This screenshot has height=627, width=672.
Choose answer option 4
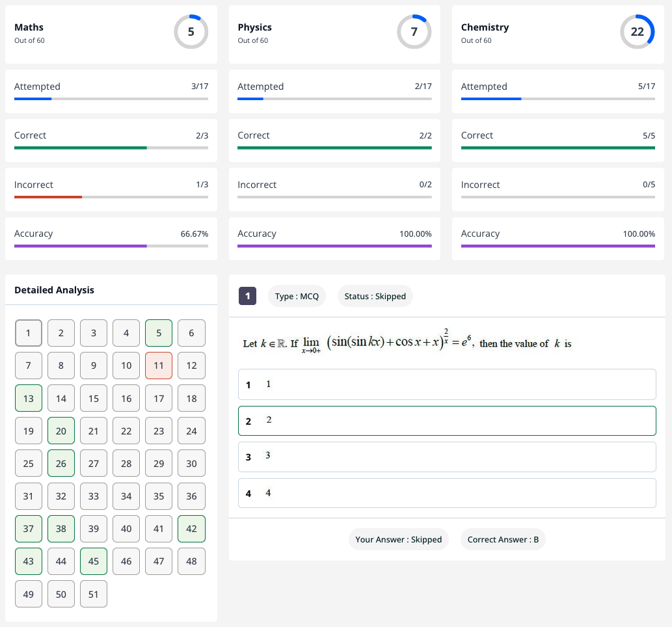[x=447, y=493]
